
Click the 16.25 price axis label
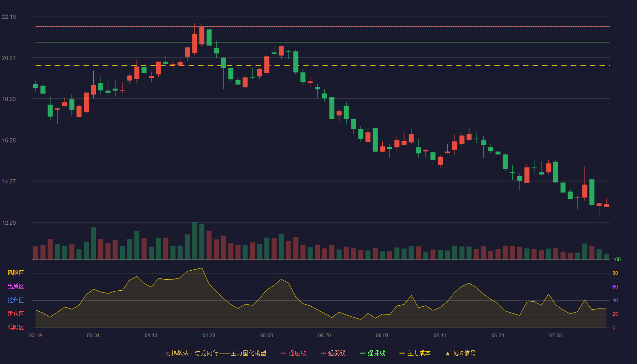(9, 140)
